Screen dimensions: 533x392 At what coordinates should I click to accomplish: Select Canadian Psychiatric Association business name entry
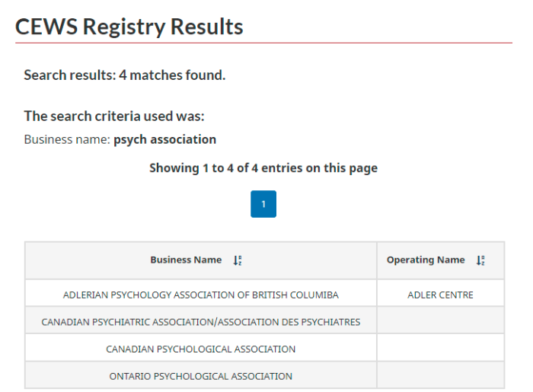tap(200, 322)
